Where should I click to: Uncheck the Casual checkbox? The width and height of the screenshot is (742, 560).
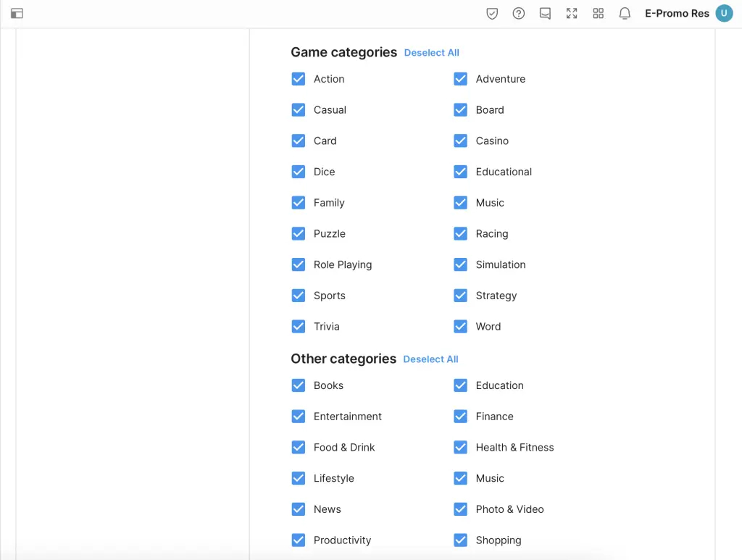(x=299, y=109)
